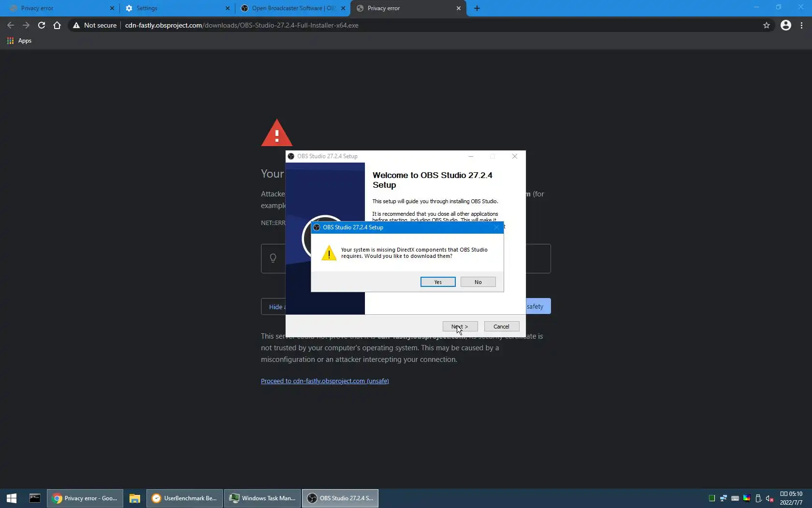Close the active Privacy error tab
This screenshot has width=812, height=508.
tap(459, 8)
